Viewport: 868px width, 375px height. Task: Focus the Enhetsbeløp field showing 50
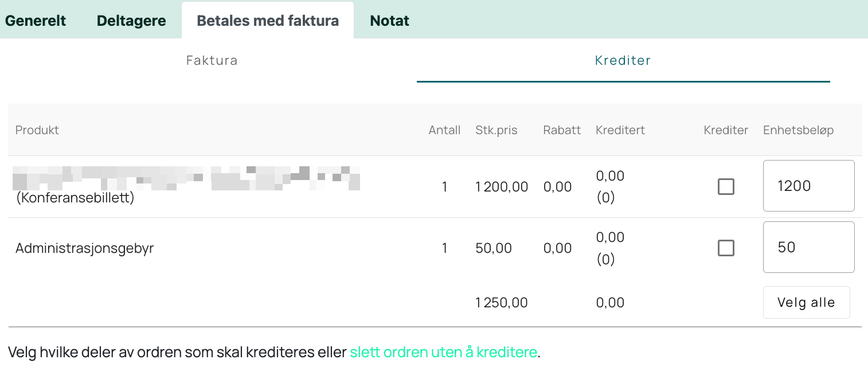coord(808,247)
